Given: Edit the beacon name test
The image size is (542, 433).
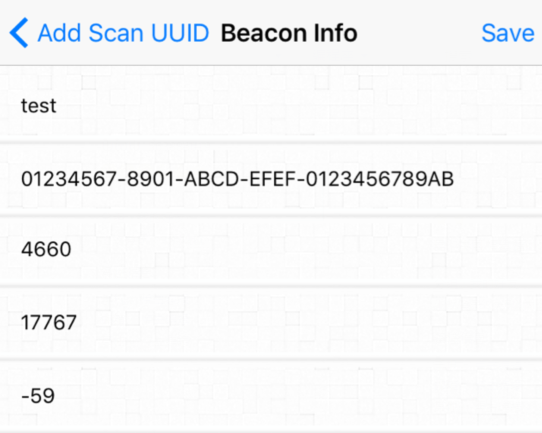Looking at the screenshot, I should pyautogui.click(x=271, y=105).
